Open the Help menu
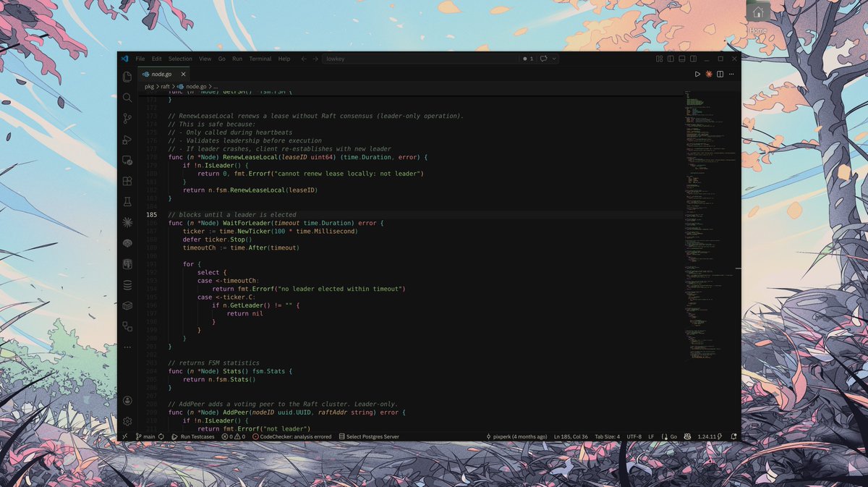The height and width of the screenshot is (487, 868). coord(284,59)
